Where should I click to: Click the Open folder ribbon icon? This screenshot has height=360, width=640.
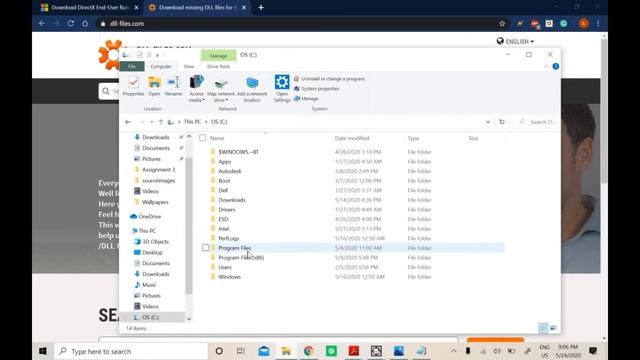click(x=154, y=86)
